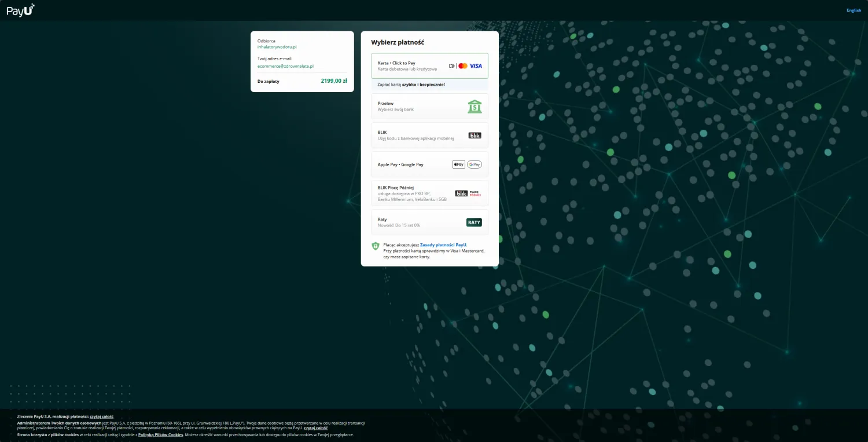Click the Wybierz płatność heading
The height and width of the screenshot is (442, 868).
pyautogui.click(x=398, y=43)
